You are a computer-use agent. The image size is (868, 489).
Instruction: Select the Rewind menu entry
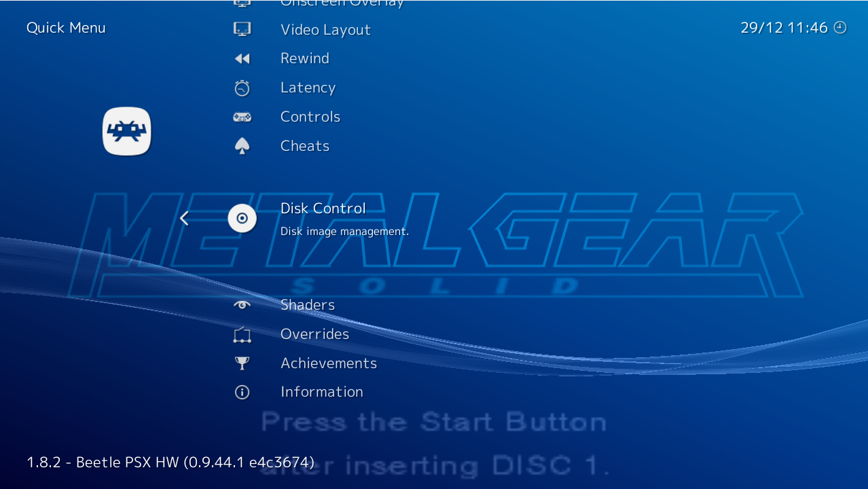pos(304,58)
